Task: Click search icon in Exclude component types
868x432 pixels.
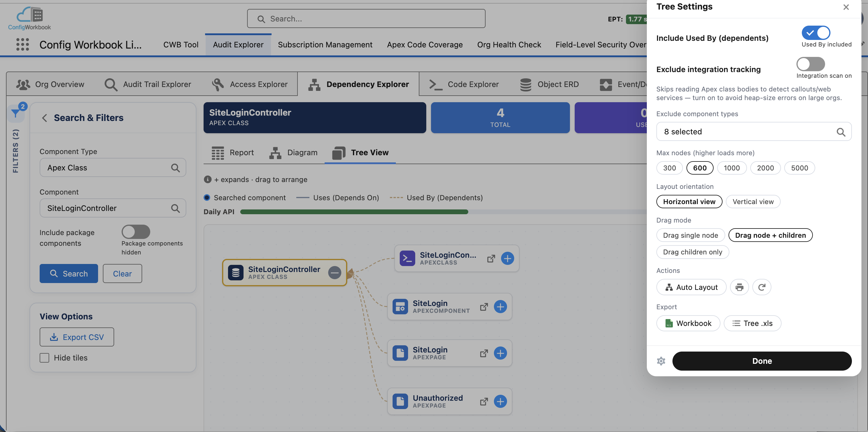Action: point(841,132)
